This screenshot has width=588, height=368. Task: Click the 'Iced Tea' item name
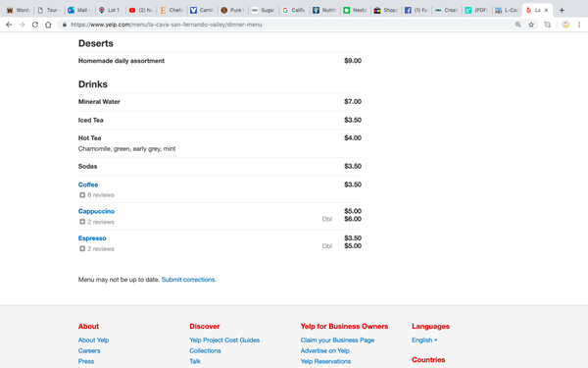(91, 120)
